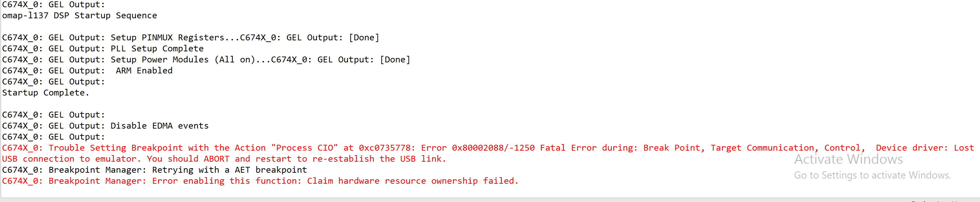Click the address 0xc0735778 in the error
Screen dimensions: 980x202
(384, 148)
